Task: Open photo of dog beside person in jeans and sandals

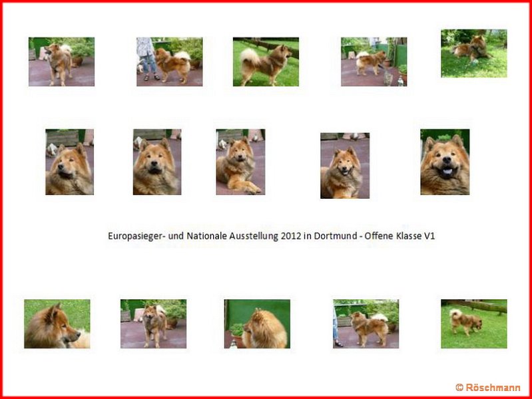Action: pyautogui.click(x=170, y=62)
